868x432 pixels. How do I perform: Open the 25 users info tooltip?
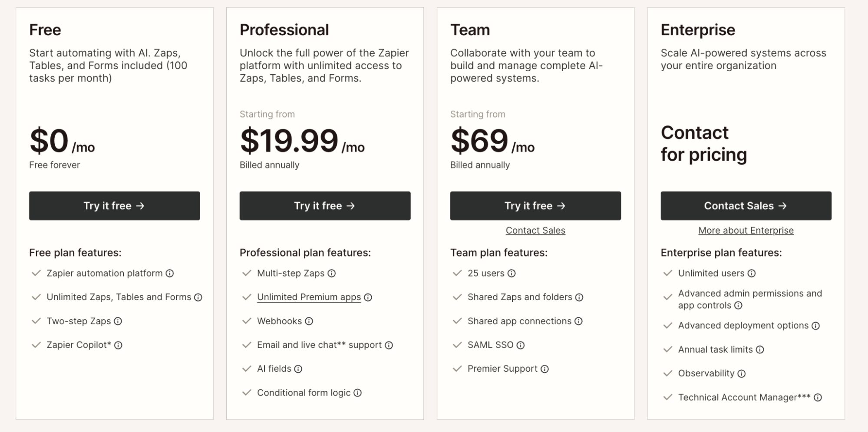point(512,273)
